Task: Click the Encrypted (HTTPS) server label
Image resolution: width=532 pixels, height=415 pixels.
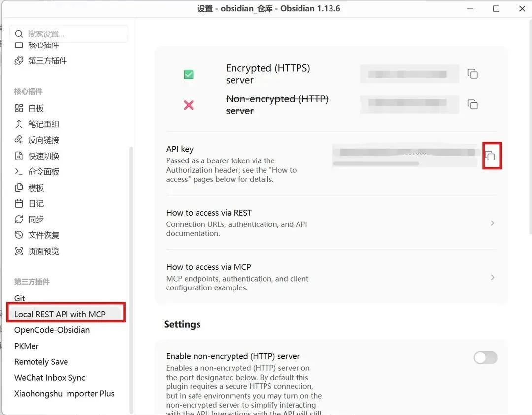Action: pos(268,74)
